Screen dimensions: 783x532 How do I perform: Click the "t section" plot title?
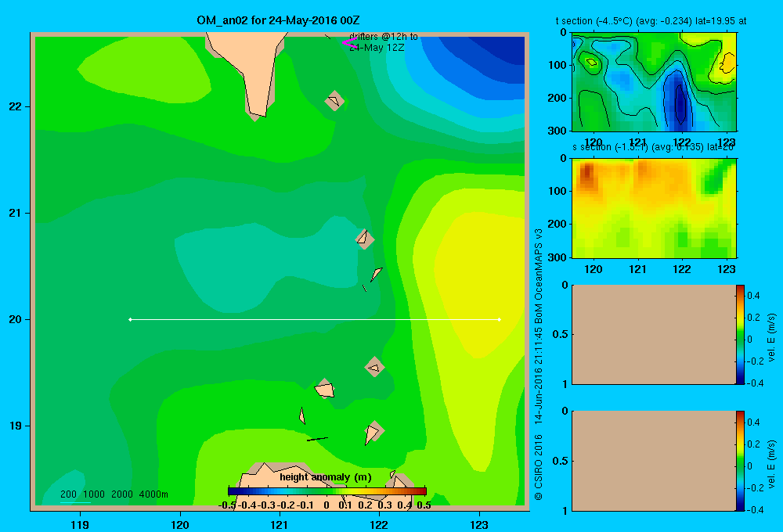pyautogui.click(x=651, y=21)
